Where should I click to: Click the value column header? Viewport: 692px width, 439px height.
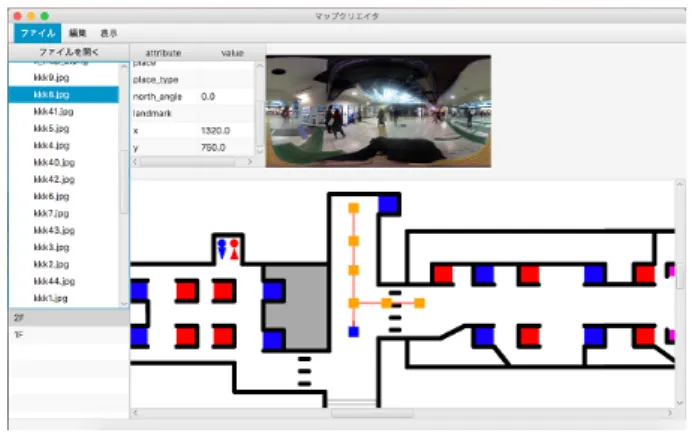[232, 53]
